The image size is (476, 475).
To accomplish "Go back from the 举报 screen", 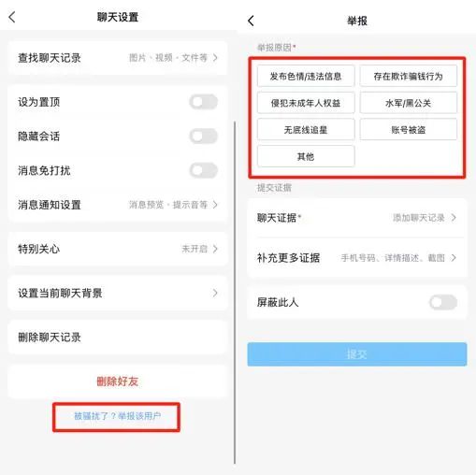I will coord(251,21).
